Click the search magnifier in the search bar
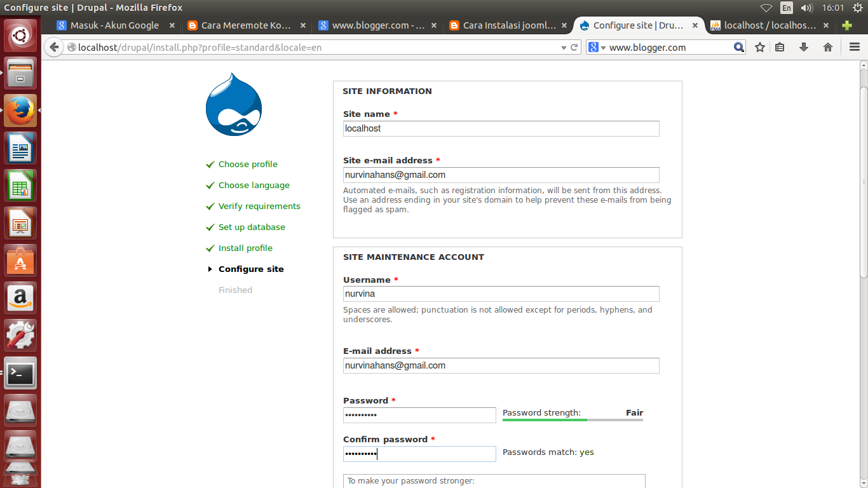 pos(738,47)
